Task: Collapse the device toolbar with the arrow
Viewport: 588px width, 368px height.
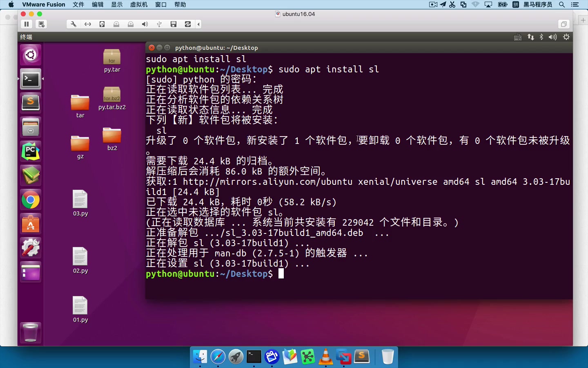Action: click(x=198, y=24)
